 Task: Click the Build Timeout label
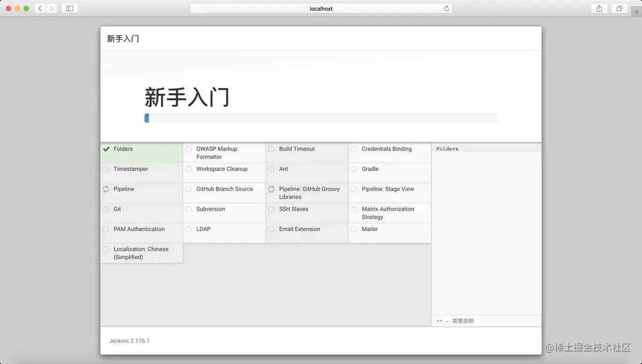coord(297,149)
